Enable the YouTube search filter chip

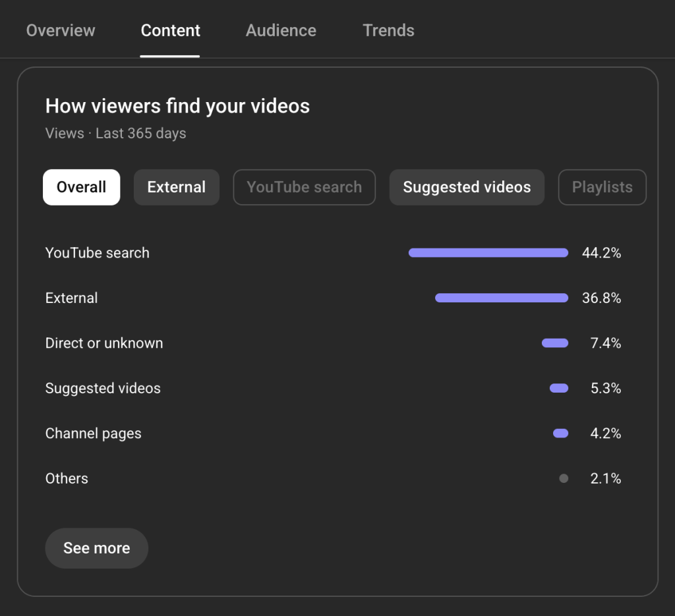point(304,187)
